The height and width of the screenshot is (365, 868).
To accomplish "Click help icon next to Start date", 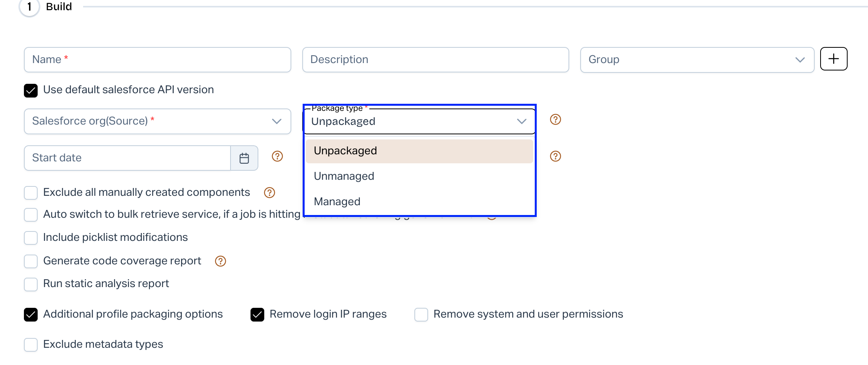I will click(x=277, y=156).
